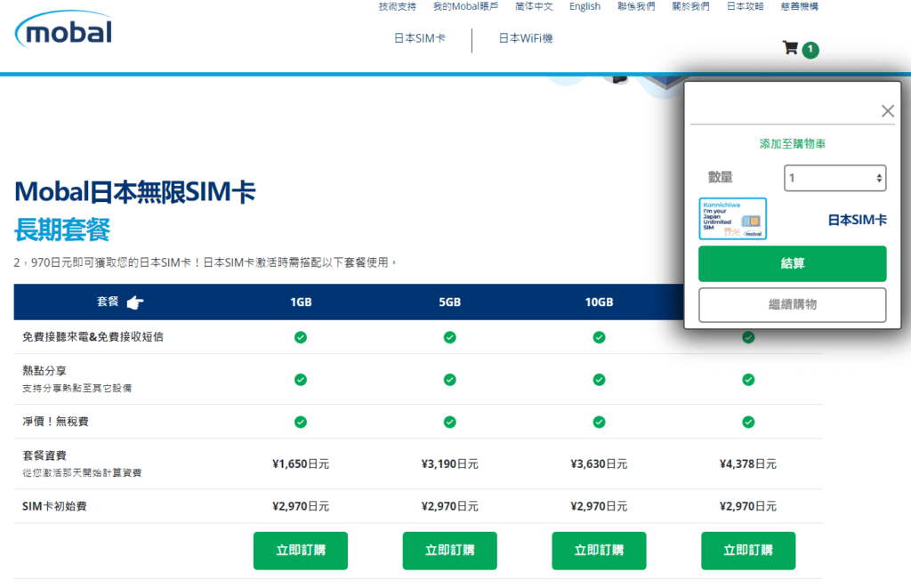Open the 日本WiFi機 navigation tab

[525, 38]
